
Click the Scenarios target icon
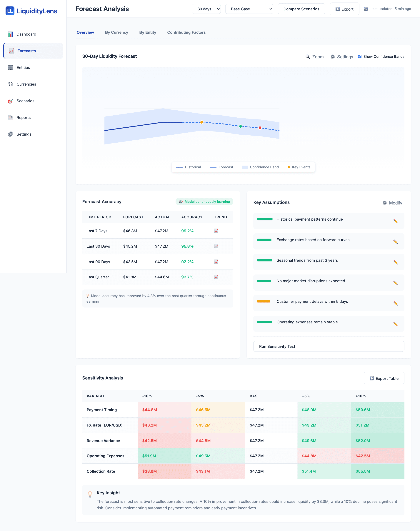pyautogui.click(x=10, y=101)
